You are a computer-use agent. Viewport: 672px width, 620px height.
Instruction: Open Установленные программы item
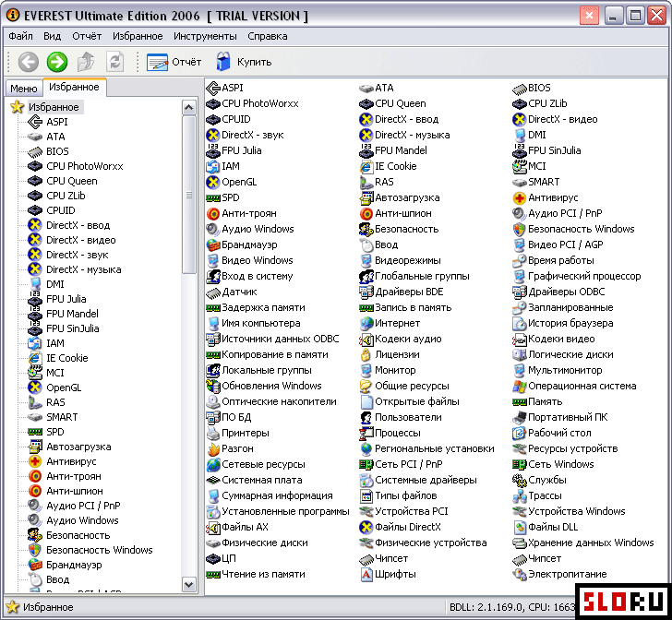point(278,512)
